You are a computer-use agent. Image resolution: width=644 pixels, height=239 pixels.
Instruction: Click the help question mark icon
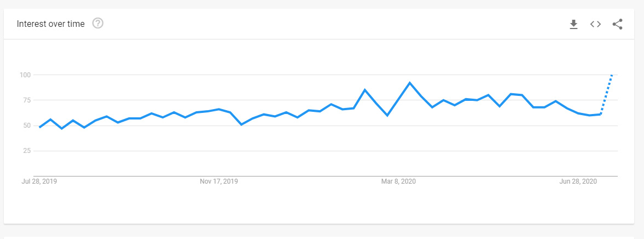(x=98, y=24)
